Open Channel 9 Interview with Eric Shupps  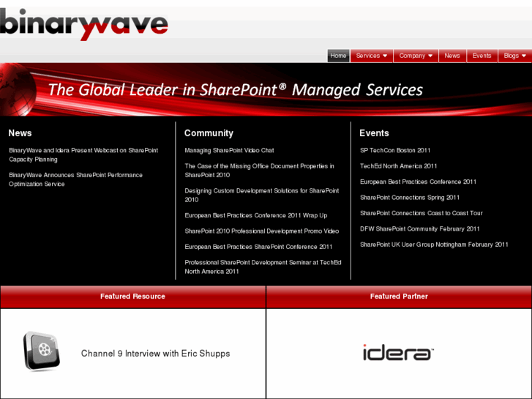[155, 354]
